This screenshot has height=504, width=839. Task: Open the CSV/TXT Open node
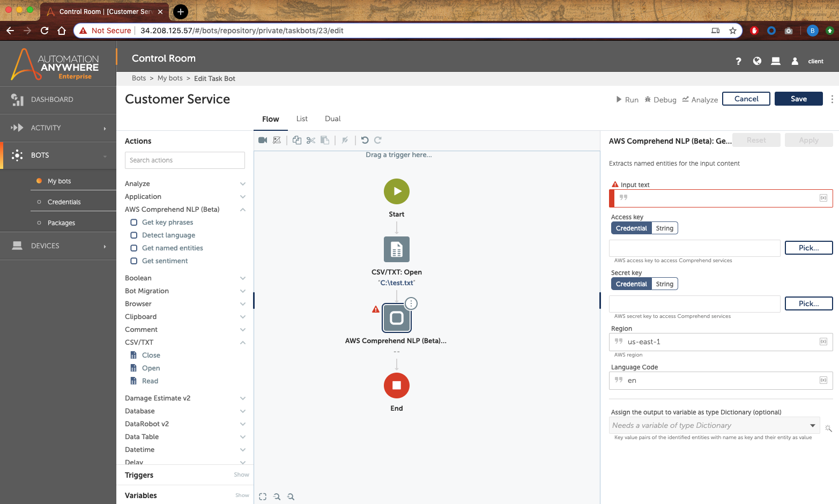[397, 250]
